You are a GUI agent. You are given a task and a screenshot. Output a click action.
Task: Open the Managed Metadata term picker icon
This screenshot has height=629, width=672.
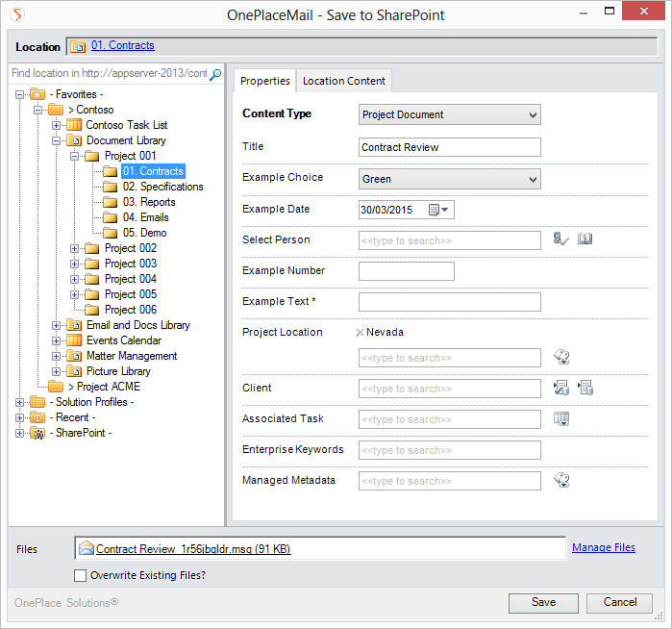coord(562,481)
